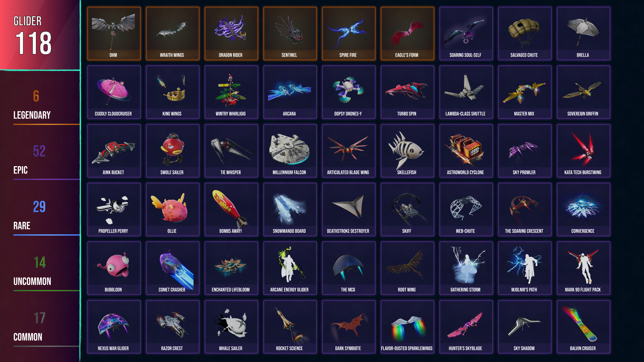Image resolution: width=644 pixels, height=362 pixels.
Task: Select the Razor Crest glider icon
Action: click(172, 327)
